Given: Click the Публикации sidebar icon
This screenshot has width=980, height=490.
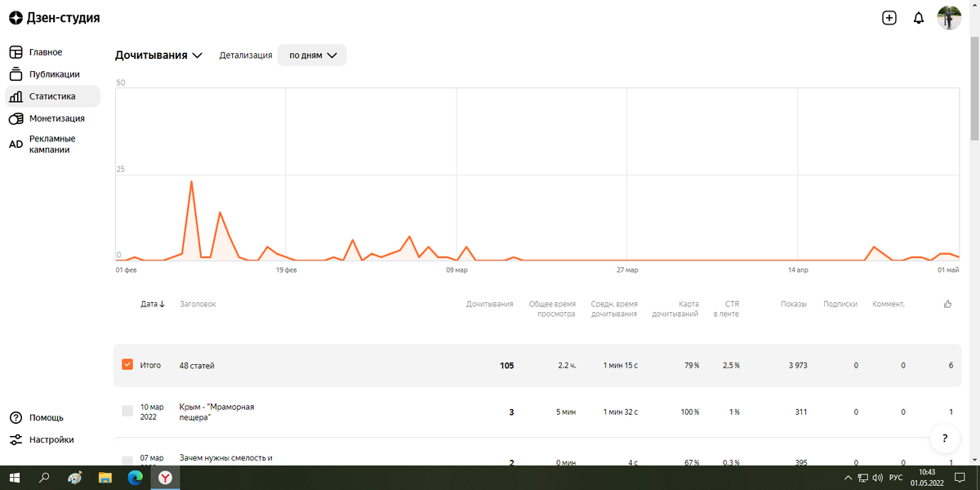Looking at the screenshot, I should [x=16, y=74].
